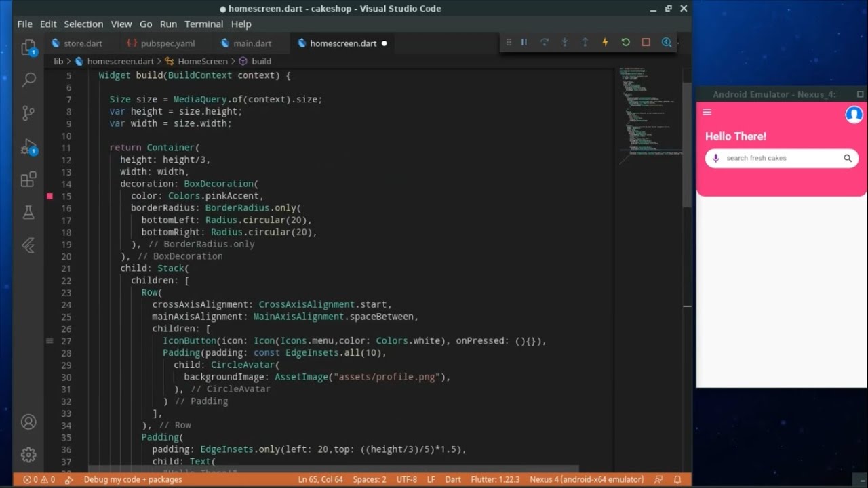This screenshot has height=488, width=868.
Task: Click line number 27 in gutter
Action: pos(66,341)
